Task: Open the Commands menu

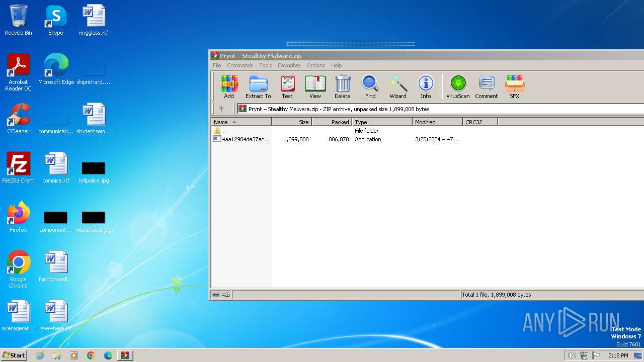Action: pyautogui.click(x=240, y=65)
